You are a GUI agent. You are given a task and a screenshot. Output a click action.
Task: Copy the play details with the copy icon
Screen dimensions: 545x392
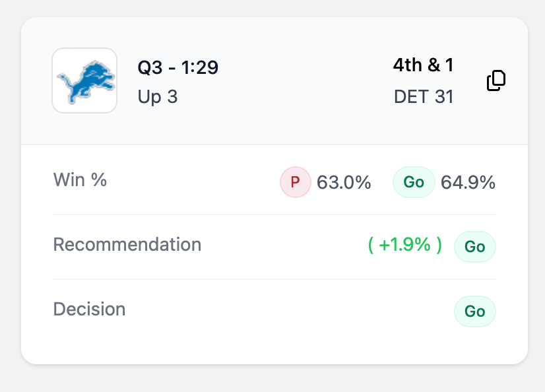pyautogui.click(x=496, y=81)
